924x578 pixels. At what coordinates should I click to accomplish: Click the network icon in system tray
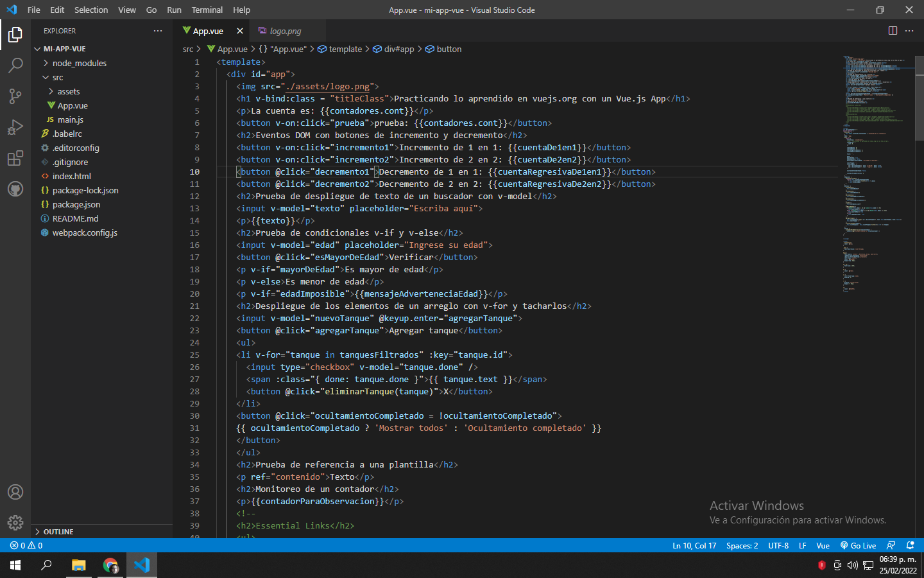868,565
